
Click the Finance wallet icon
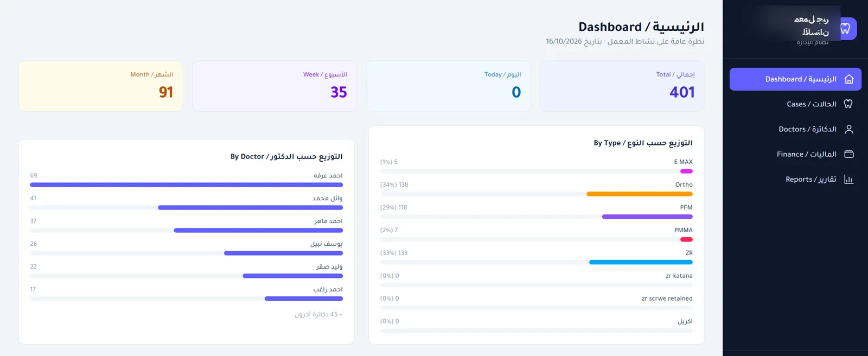(849, 154)
